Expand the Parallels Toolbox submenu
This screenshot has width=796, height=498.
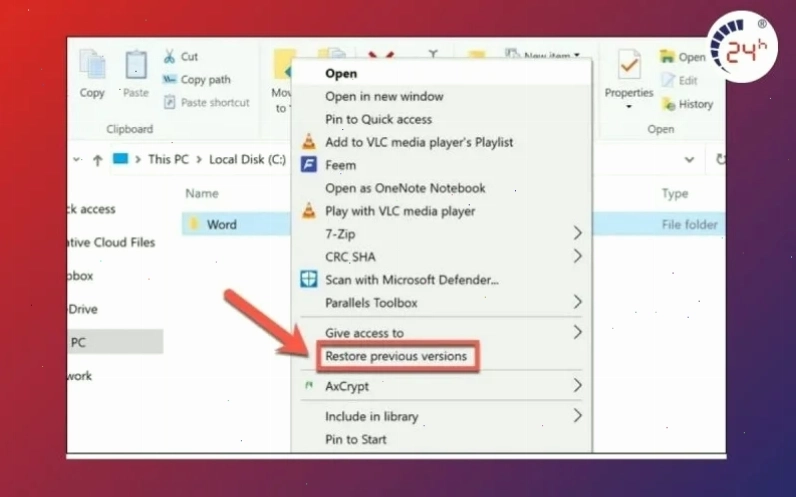point(441,303)
